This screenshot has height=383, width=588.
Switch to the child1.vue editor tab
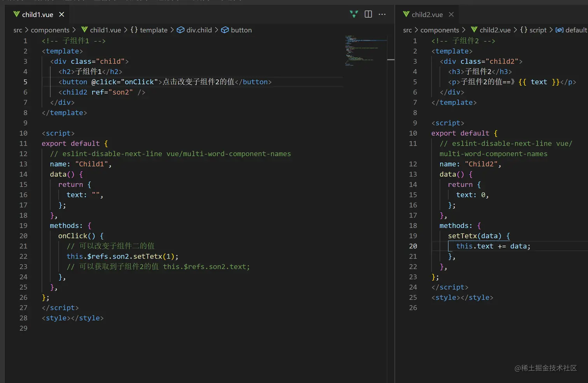(x=38, y=14)
